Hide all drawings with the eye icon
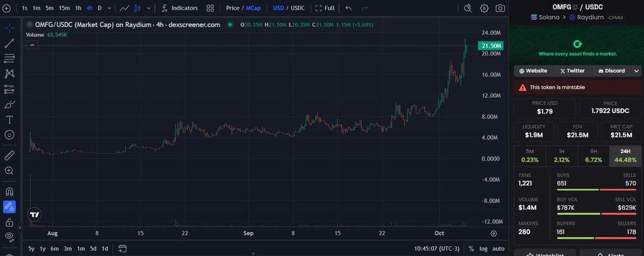This screenshot has height=256, width=644. pos(9,236)
